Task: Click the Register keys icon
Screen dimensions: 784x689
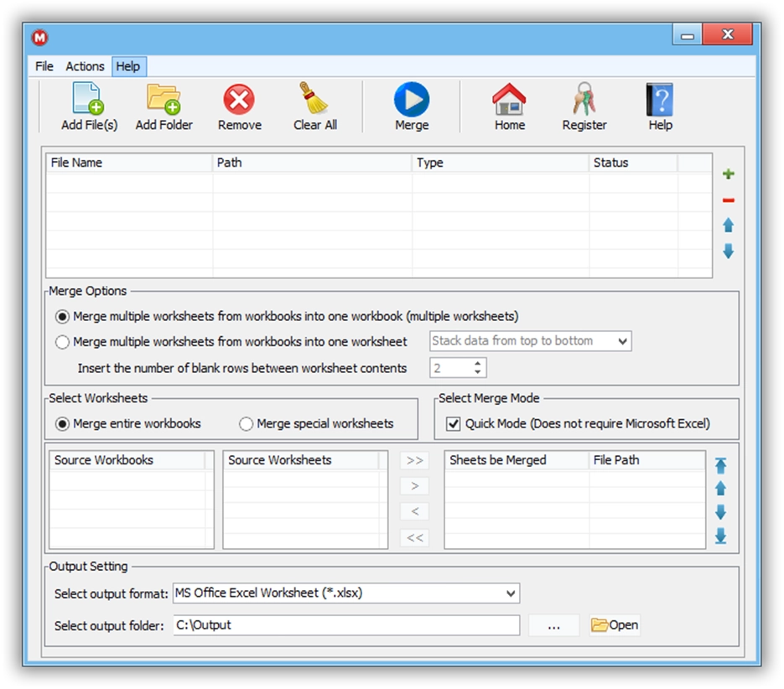Action: coord(584,99)
